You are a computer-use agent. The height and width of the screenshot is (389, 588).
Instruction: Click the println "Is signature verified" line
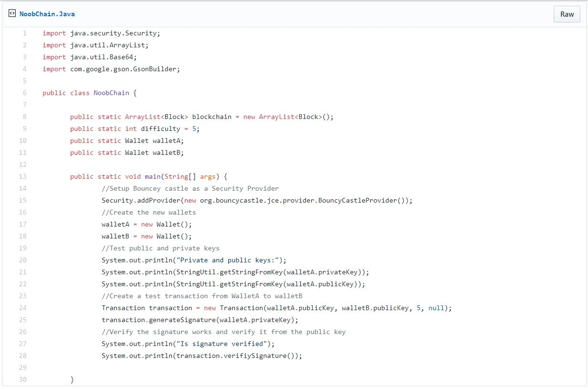pyautogui.click(x=188, y=344)
